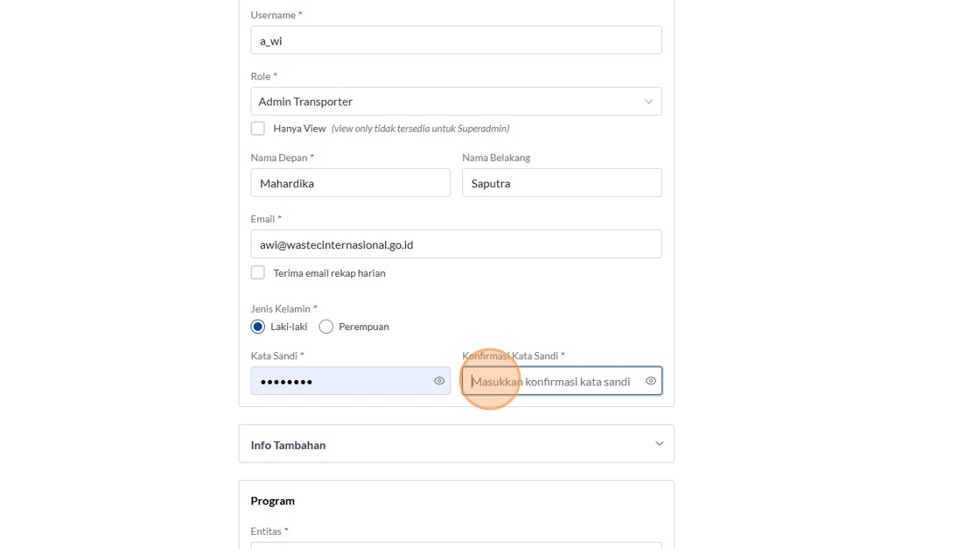Open the Role combo box showing Admin Transporter

(x=446, y=102)
